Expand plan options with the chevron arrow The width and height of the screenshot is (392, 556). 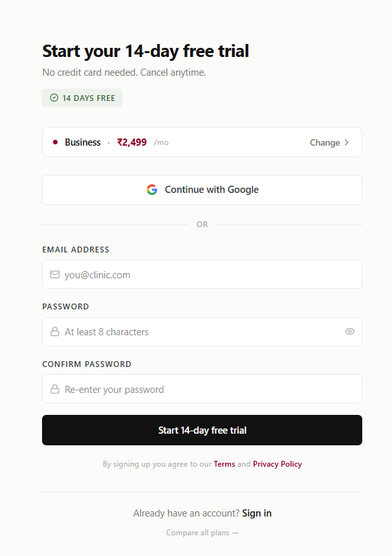(x=347, y=142)
